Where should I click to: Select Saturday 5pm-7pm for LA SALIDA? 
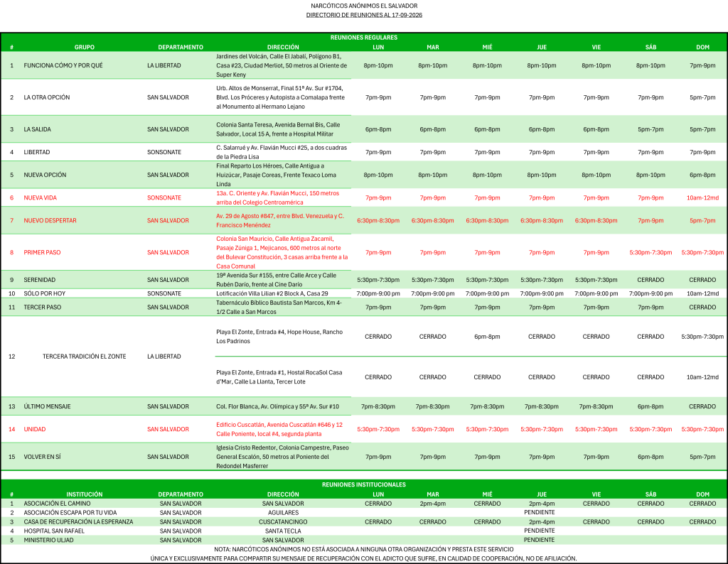point(651,129)
